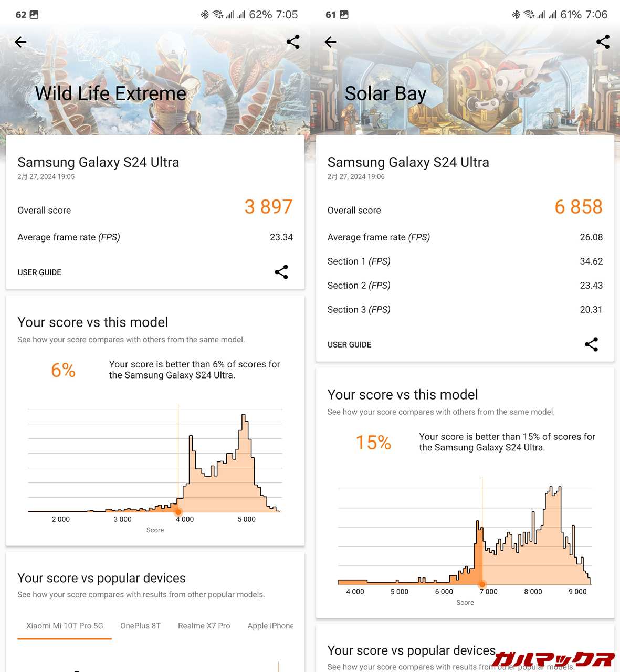Tap the Wild Life Extreme overall score 3 897
The width and height of the screenshot is (620, 672).
coord(268,207)
